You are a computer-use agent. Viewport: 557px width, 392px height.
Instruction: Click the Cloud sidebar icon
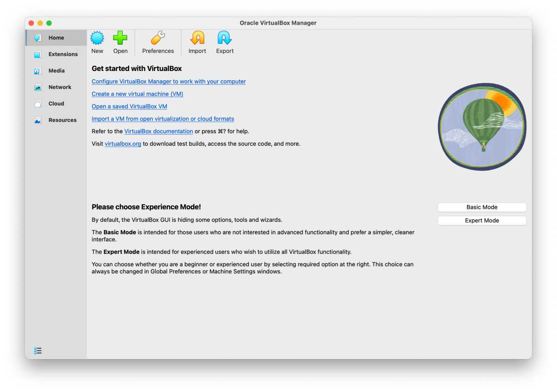coord(38,103)
